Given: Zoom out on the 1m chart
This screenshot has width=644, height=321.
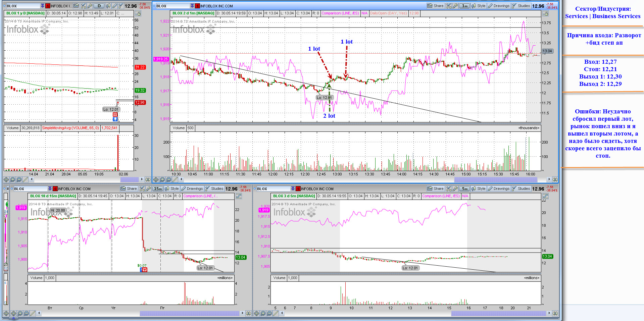Looking at the screenshot, I should (x=169, y=179).
